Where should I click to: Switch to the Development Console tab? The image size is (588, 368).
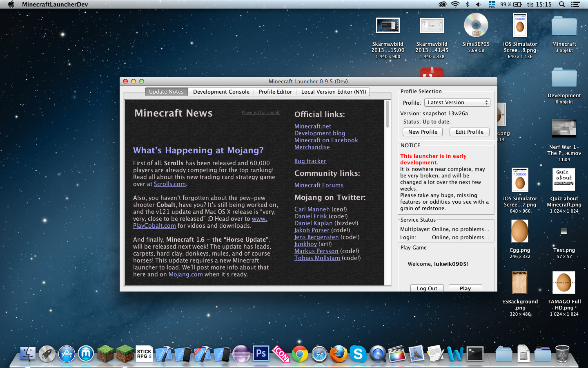coord(221,92)
